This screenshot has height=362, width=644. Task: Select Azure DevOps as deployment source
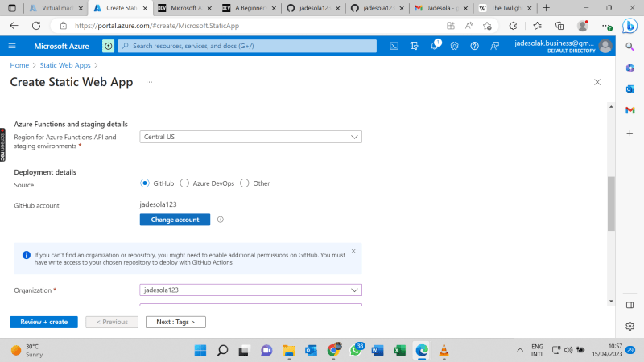click(x=184, y=183)
